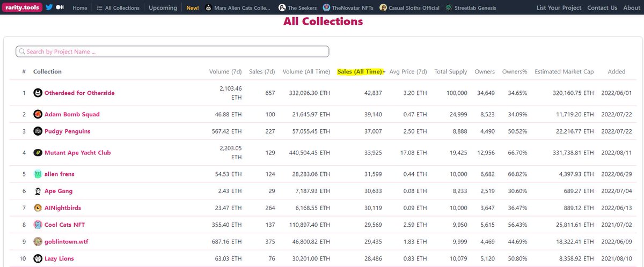644x267 pixels.
Task: Click the Mars Alien Cats collection icon
Action: [209, 8]
